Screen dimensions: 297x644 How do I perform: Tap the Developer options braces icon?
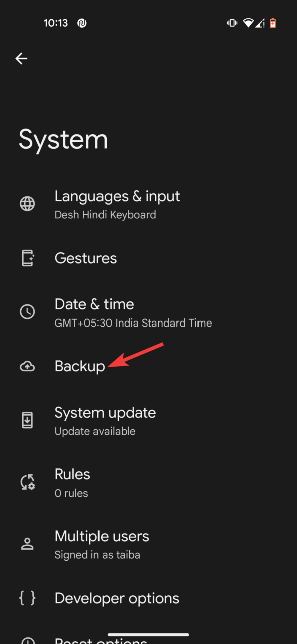coord(27,598)
